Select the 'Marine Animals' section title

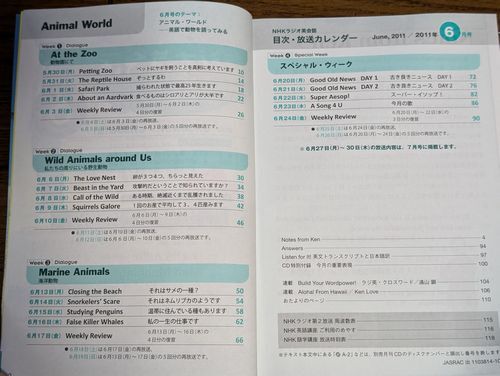(74, 272)
